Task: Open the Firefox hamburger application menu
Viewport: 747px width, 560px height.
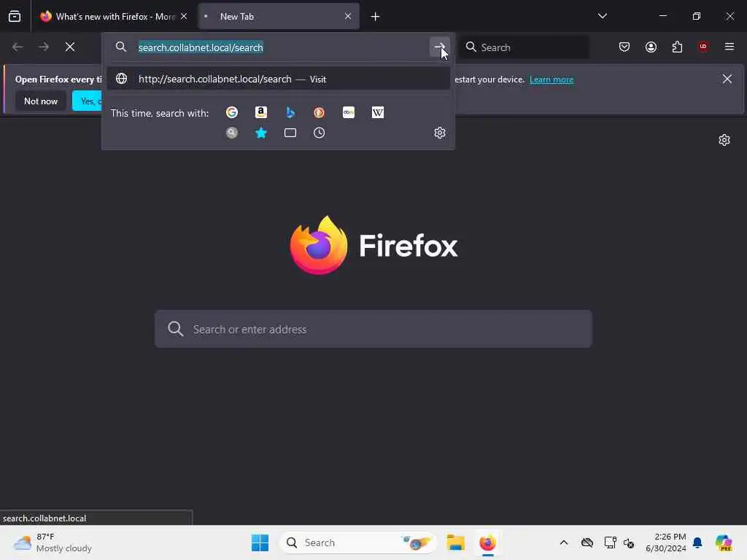Action: coord(729,47)
